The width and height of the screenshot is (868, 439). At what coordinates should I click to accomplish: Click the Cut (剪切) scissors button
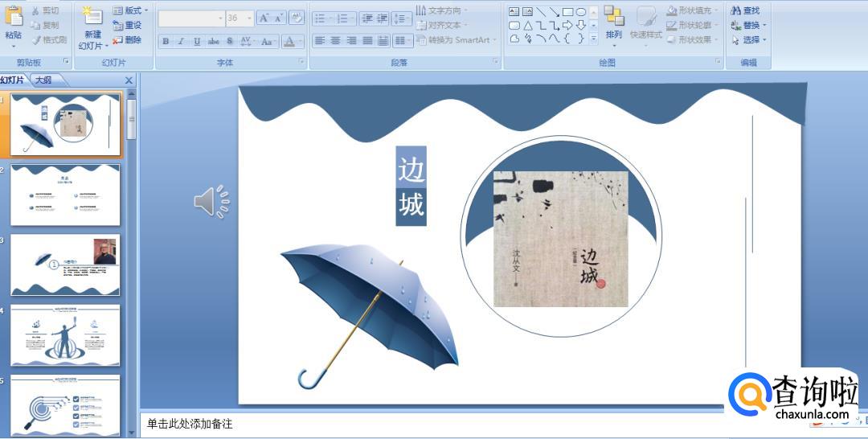point(43,10)
